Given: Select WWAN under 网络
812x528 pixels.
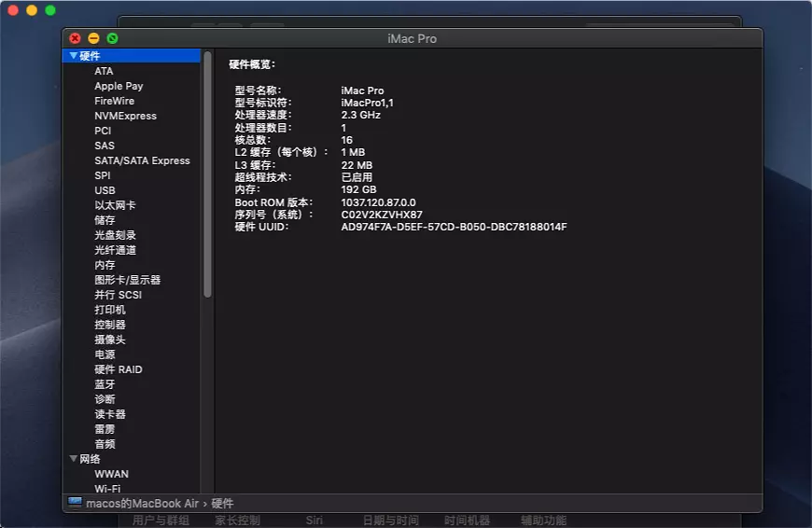Looking at the screenshot, I should coord(111,474).
